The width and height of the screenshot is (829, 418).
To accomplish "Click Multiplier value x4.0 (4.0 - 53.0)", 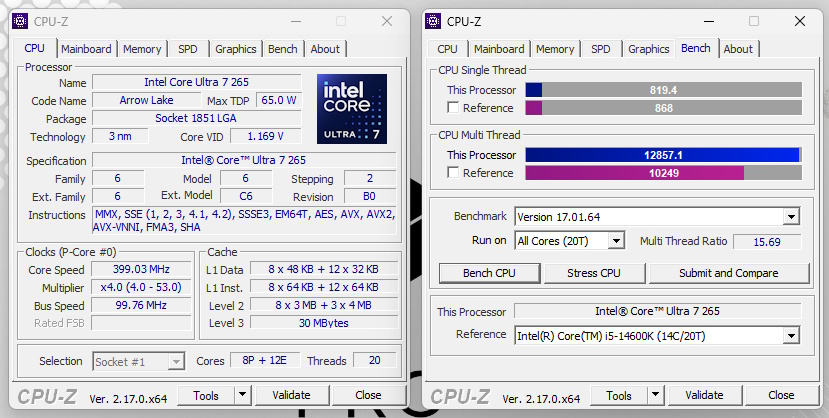I will pyautogui.click(x=141, y=287).
